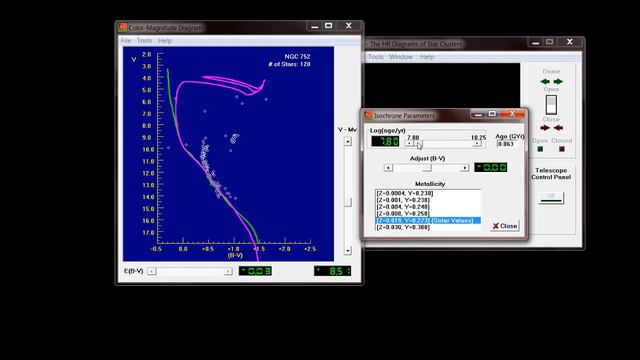Click the # of Stars: 120 label
The height and width of the screenshot is (360, 640).
pyautogui.click(x=289, y=64)
